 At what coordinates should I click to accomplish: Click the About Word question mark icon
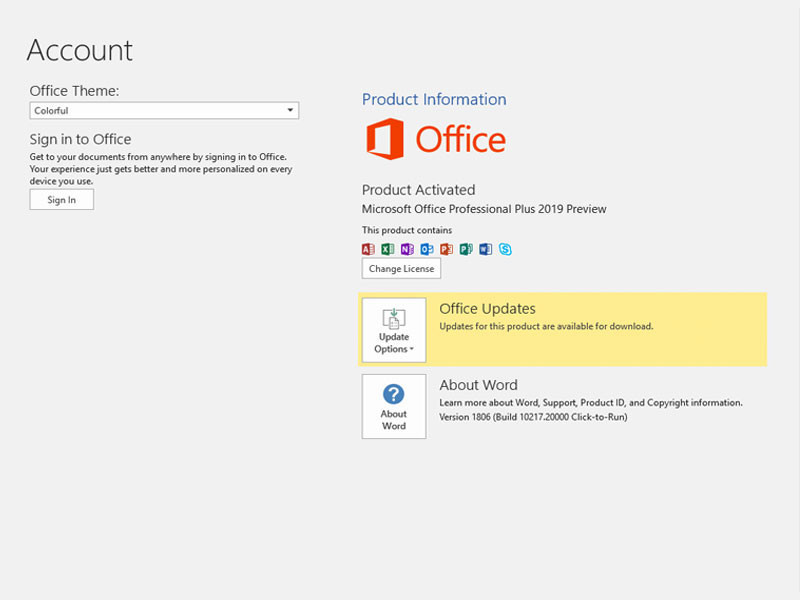(393, 396)
